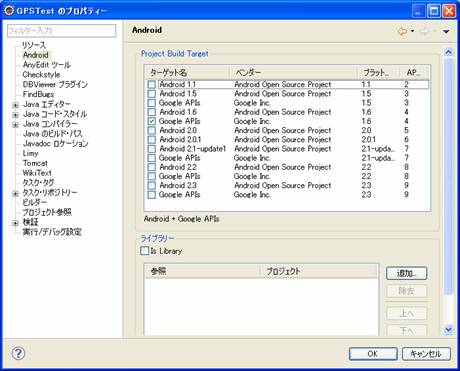This screenshot has width=460, height=371.
Task: Select リソース in the property tree
Action: pyautogui.click(x=34, y=45)
